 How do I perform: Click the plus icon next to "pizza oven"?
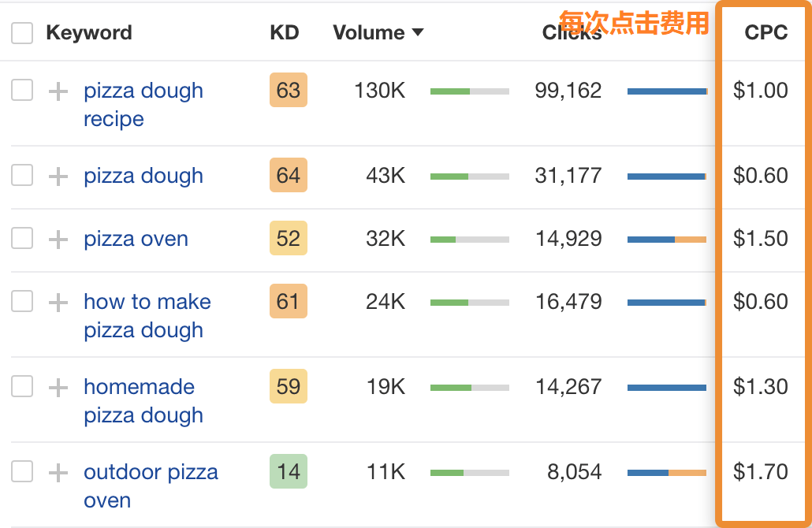[57, 239]
